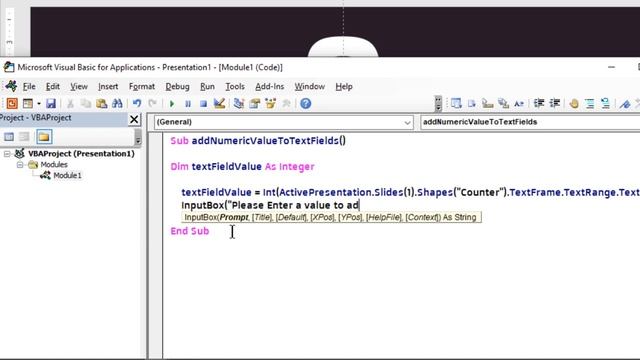Save the project with the floppy icon

[x=51, y=104]
